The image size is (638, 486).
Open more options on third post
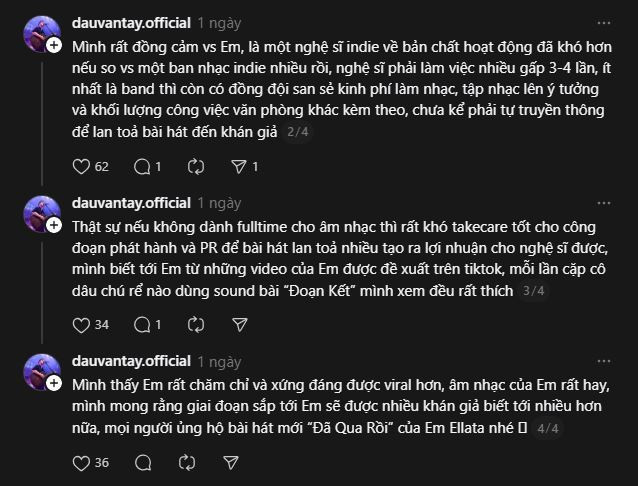click(603, 360)
